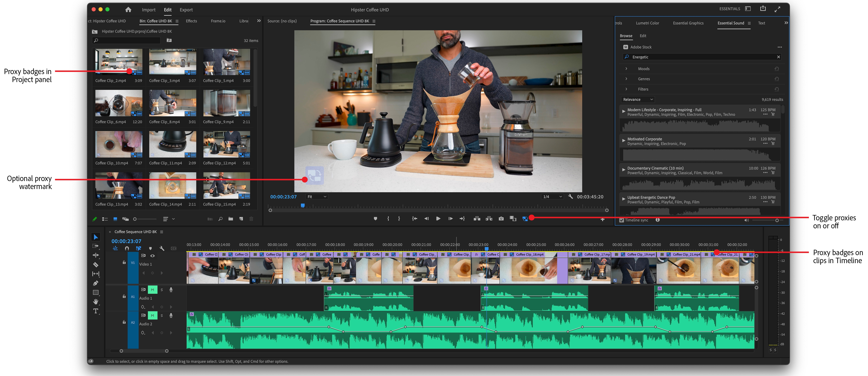Click the Snap magnet icon in the Timeline
Viewport: 868px width, 376px height.
(127, 248)
